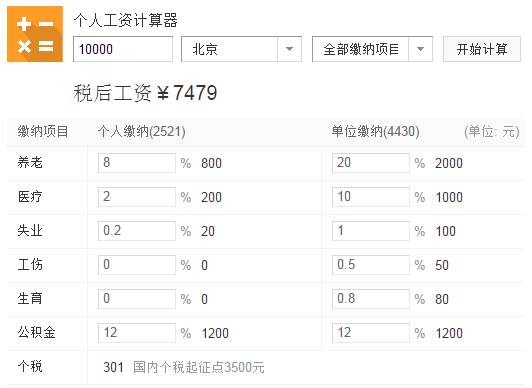The width and height of the screenshot is (532, 388).
Task: Click the 养老 row label
Action: point(30,163)
